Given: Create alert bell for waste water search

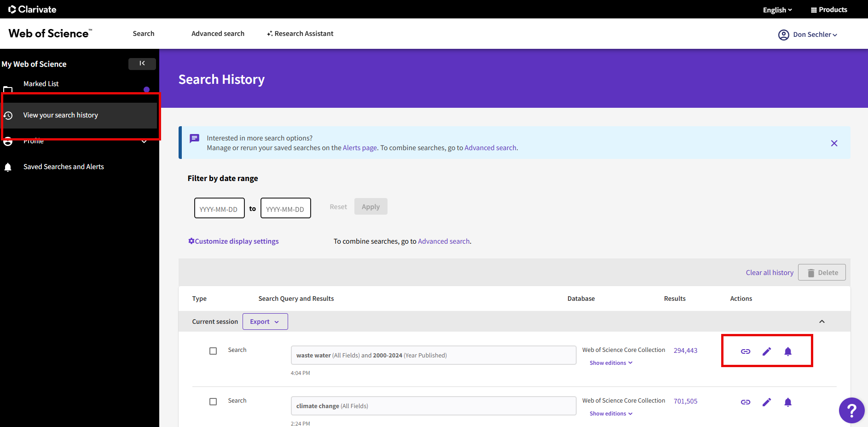Looking at the screenshot, I should click(x=787, y=351).
